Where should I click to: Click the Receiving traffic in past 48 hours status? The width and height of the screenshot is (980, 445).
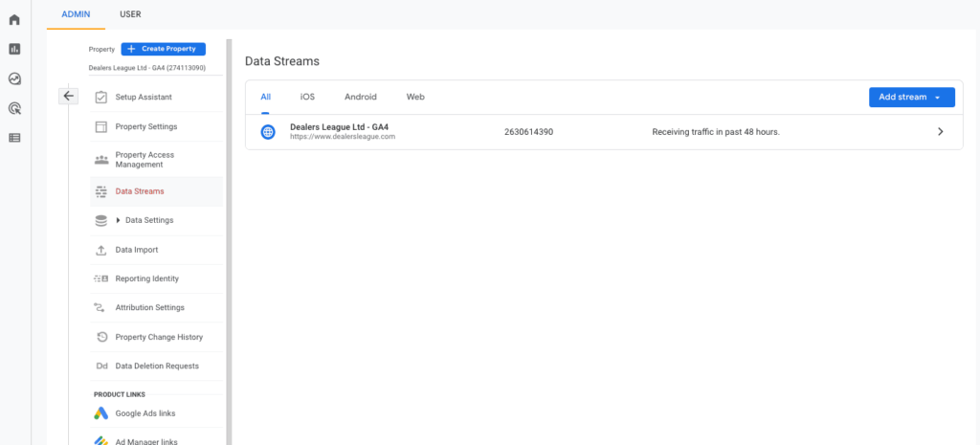click(716, 132)
